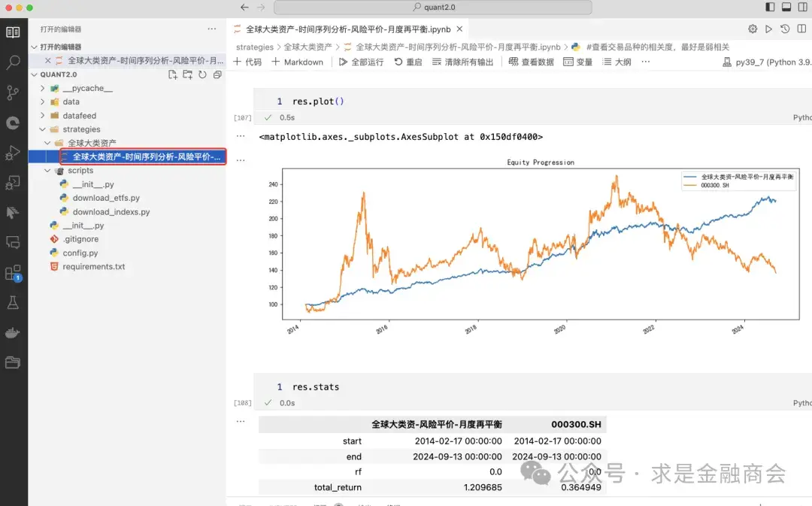Open the notebook settings gear icon
812x506 pixels.
pos(753,29)
